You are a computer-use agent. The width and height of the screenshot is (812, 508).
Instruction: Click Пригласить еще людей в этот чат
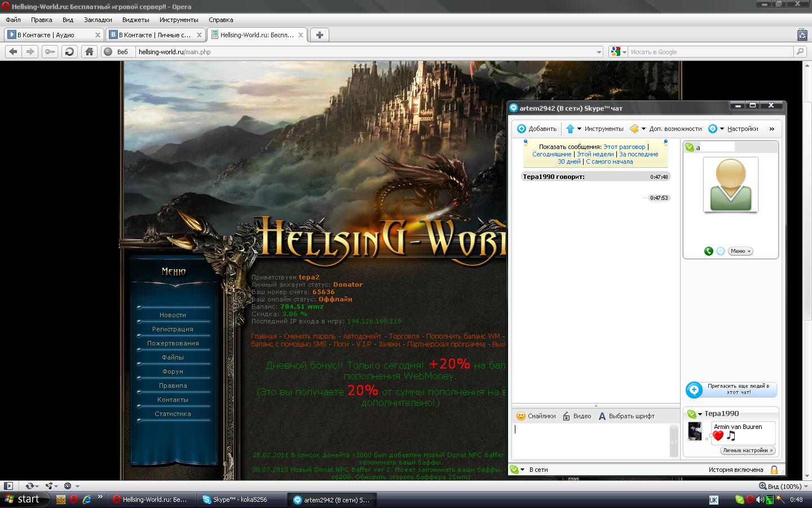coord(731,389)
